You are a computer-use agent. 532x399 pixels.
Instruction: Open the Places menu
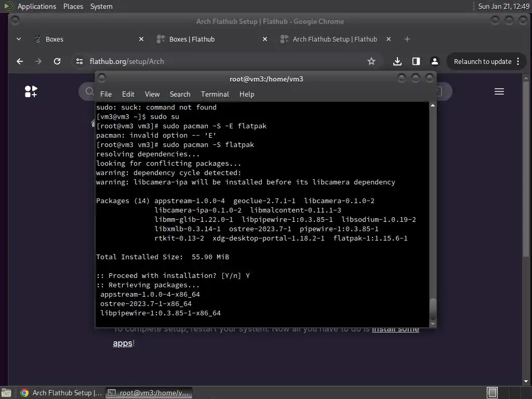click(73, 6)
